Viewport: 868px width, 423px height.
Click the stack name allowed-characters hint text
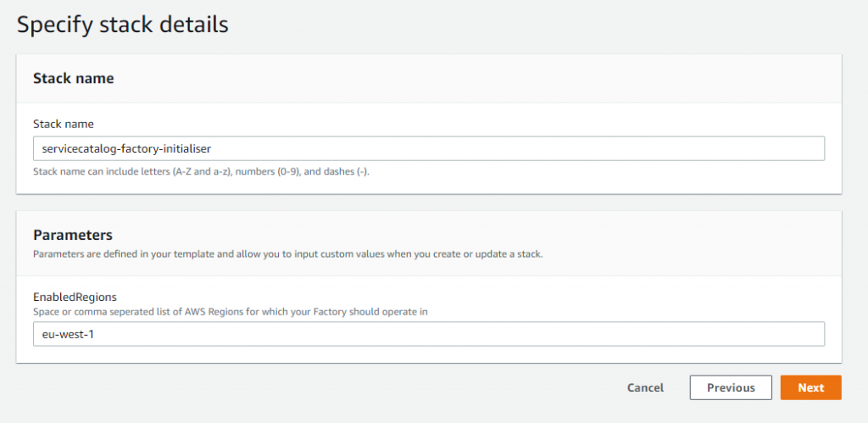click(x=201, y=171)
